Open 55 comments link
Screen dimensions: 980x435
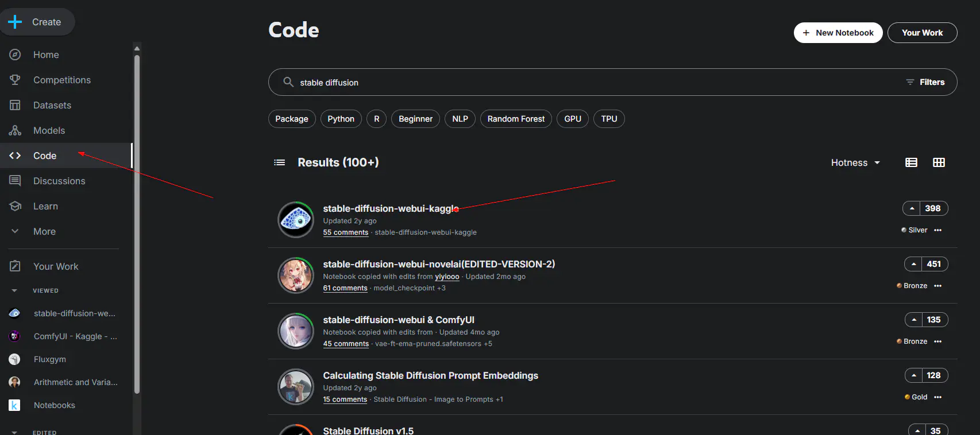click(x=345, y=232)
